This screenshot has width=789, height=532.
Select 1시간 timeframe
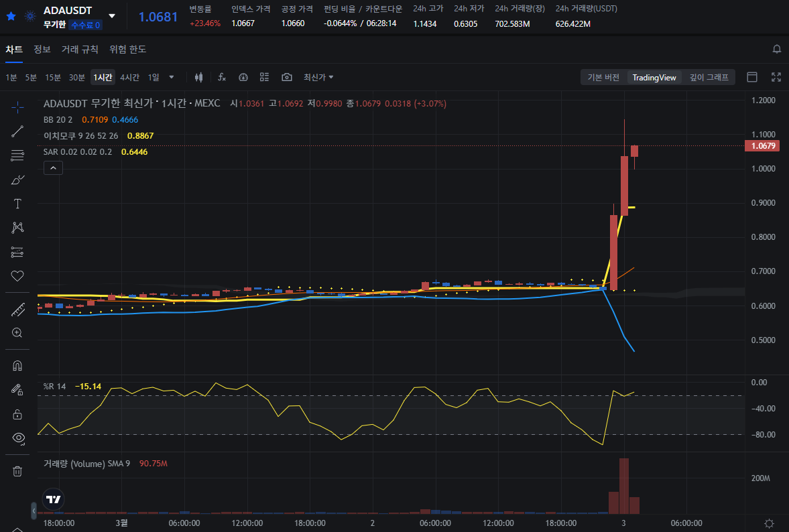click(103, 78)
